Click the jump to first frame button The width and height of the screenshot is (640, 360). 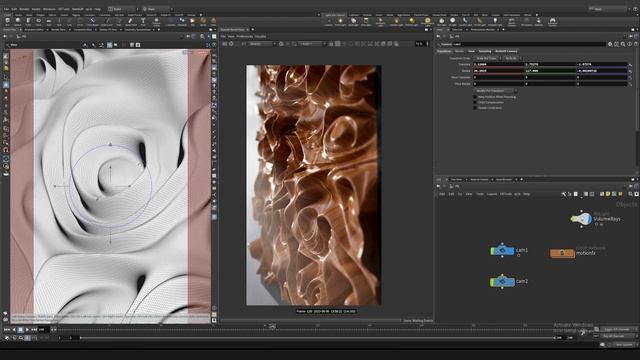point(7,329)
